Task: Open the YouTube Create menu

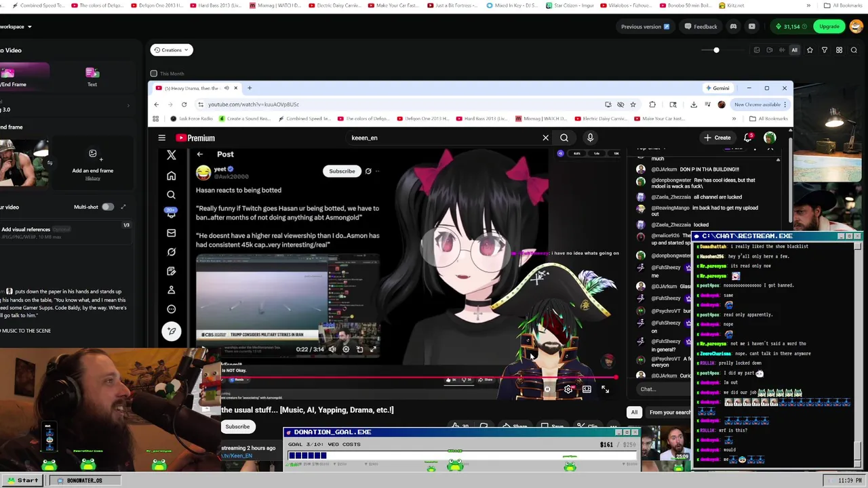Action: coord(717,138)
